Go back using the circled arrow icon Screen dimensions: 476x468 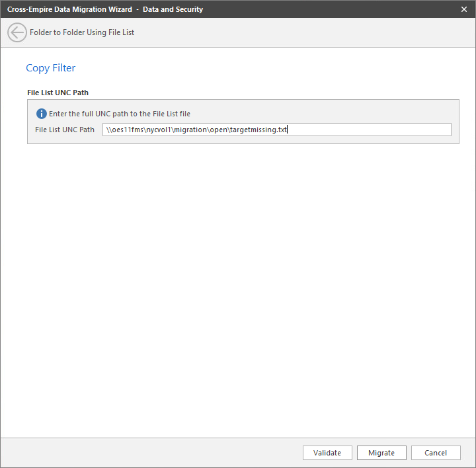(17, 32)
